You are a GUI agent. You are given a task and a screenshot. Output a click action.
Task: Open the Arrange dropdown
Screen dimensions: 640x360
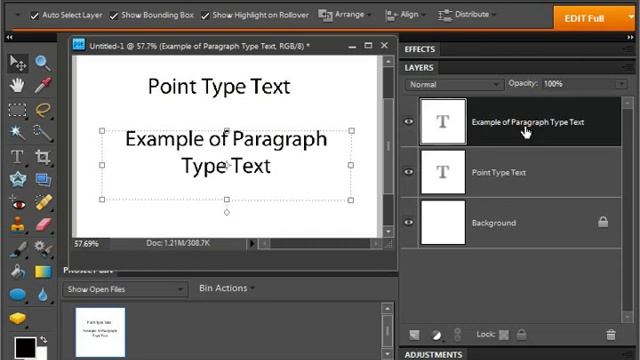click(x=345, y=15)
